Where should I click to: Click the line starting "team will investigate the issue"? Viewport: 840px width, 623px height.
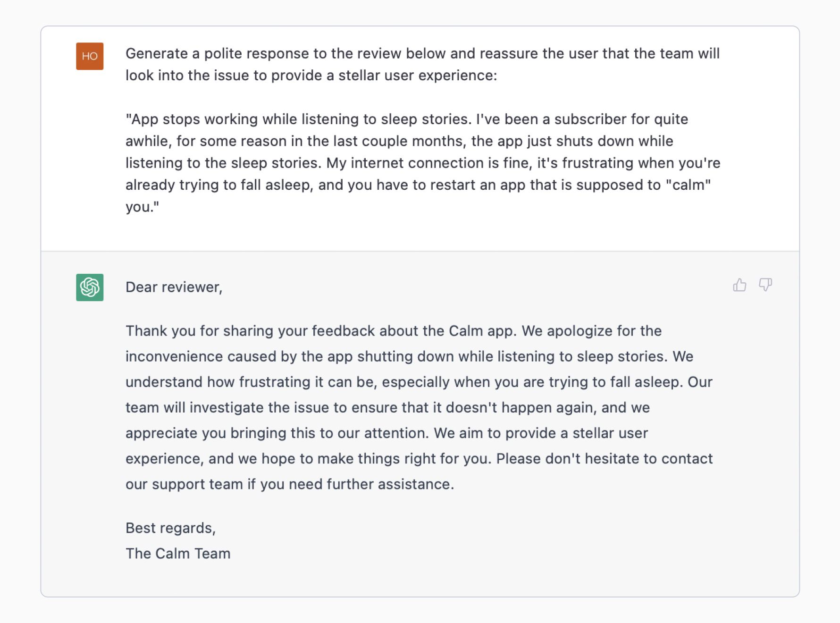click(x=387, y=407)
